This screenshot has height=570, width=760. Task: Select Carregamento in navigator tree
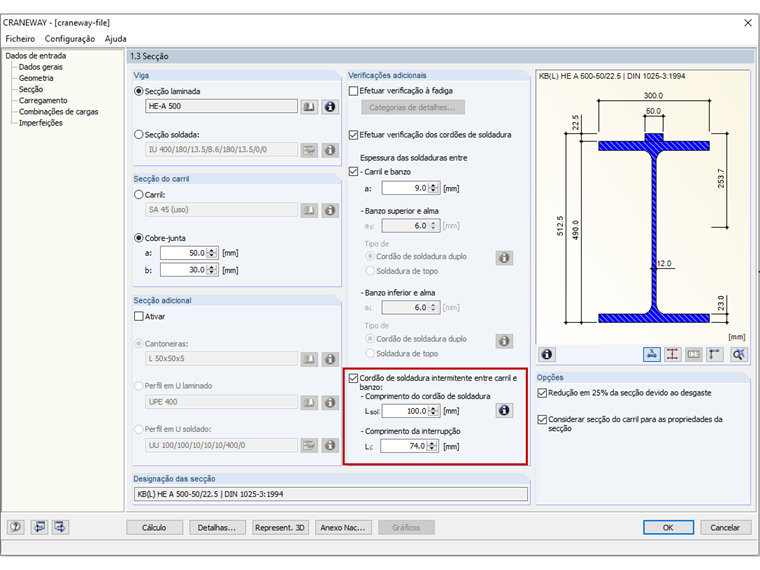pos(43,100)
